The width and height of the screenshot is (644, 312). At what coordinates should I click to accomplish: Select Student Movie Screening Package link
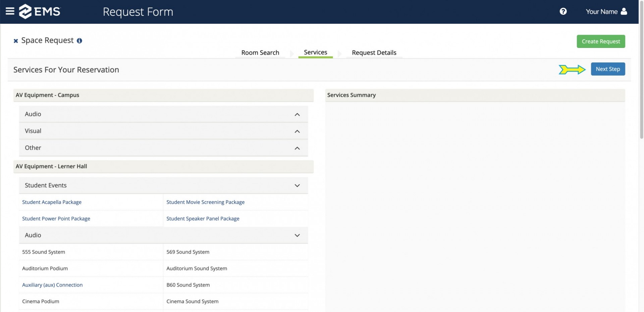click(x=205, y=202)
